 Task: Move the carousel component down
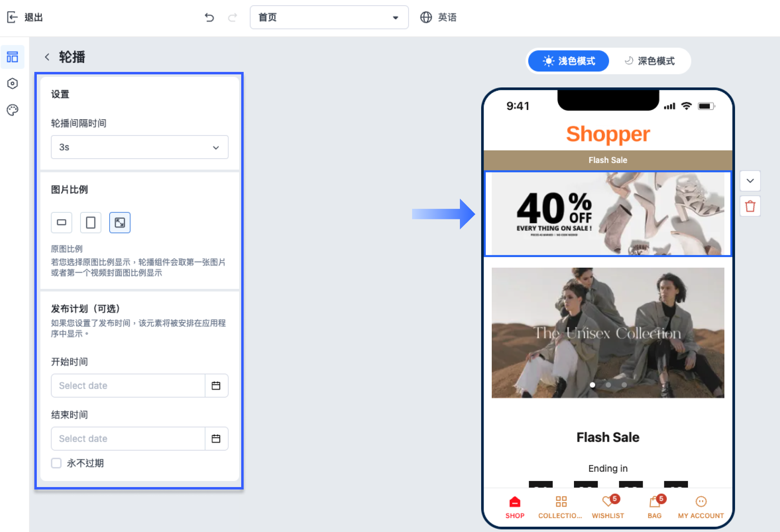tap(750, 181)
